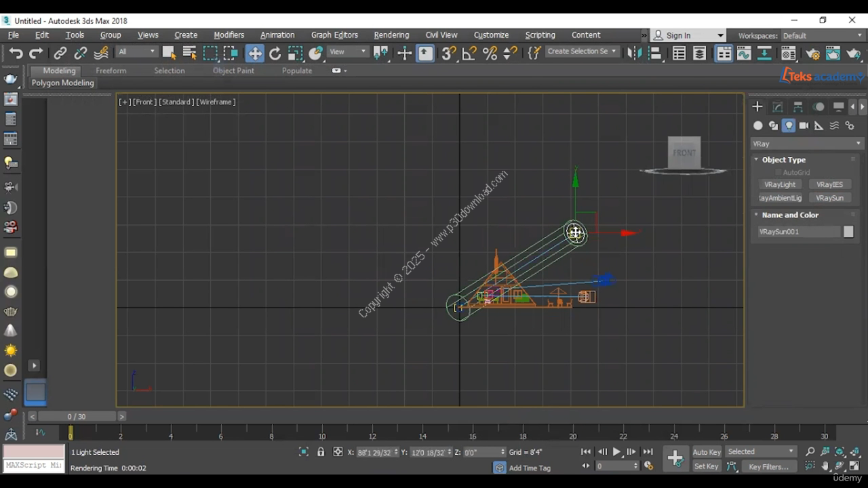Click the VRayLight button
Screen dimensions: 868x488
[779, 184]
